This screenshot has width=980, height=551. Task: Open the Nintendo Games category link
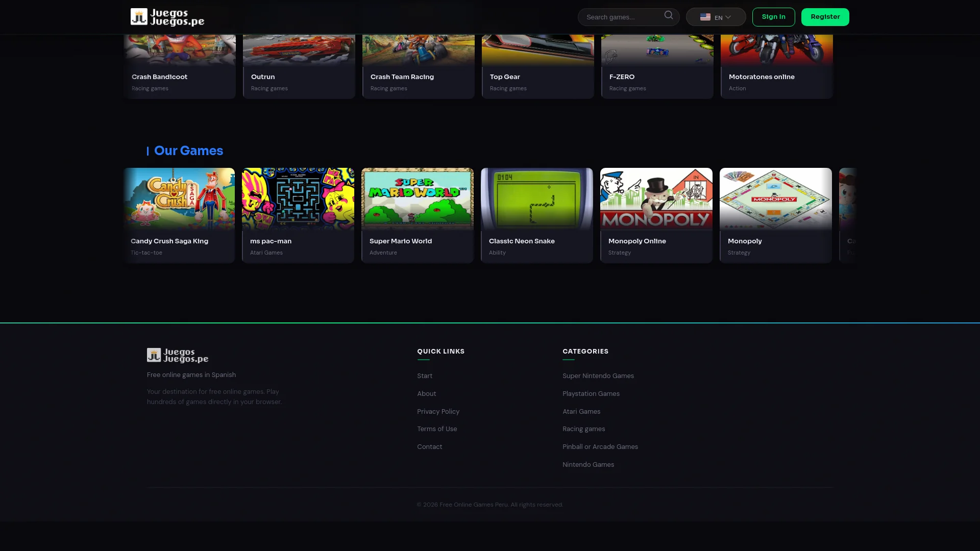point(589,465)
